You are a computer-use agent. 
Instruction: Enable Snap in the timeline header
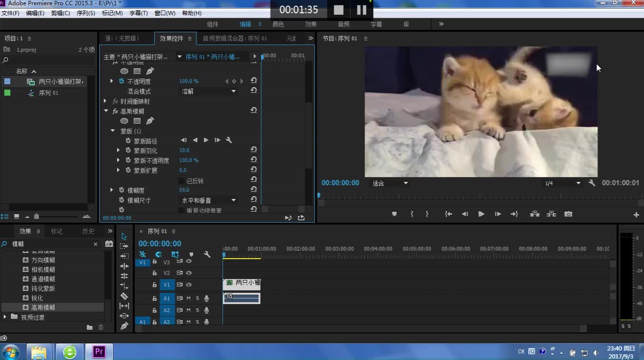click(158, 254)
